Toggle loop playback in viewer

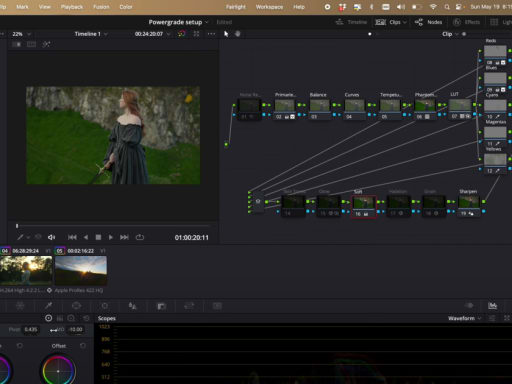pyautogui.click(x=140, y=237)
